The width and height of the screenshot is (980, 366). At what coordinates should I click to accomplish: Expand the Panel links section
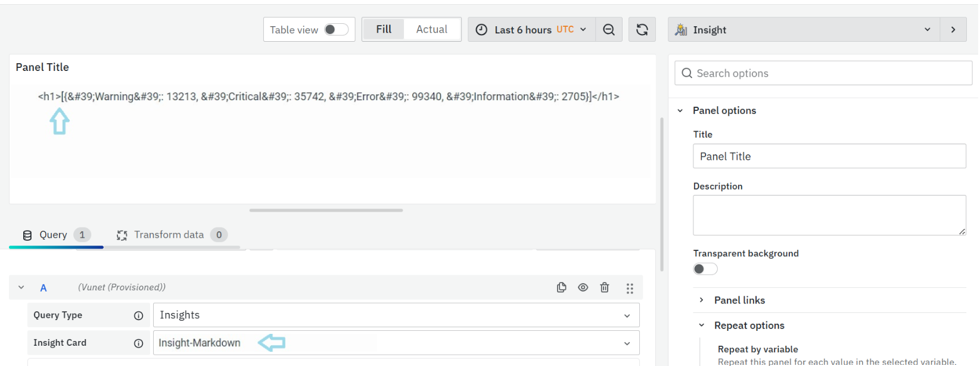739,300
